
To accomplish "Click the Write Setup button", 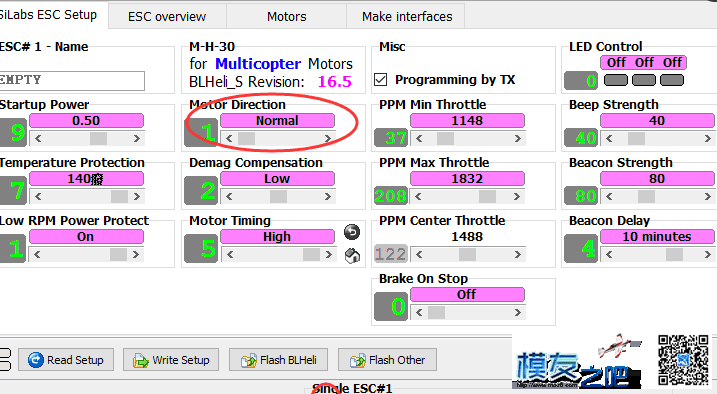I will [171, 360].
